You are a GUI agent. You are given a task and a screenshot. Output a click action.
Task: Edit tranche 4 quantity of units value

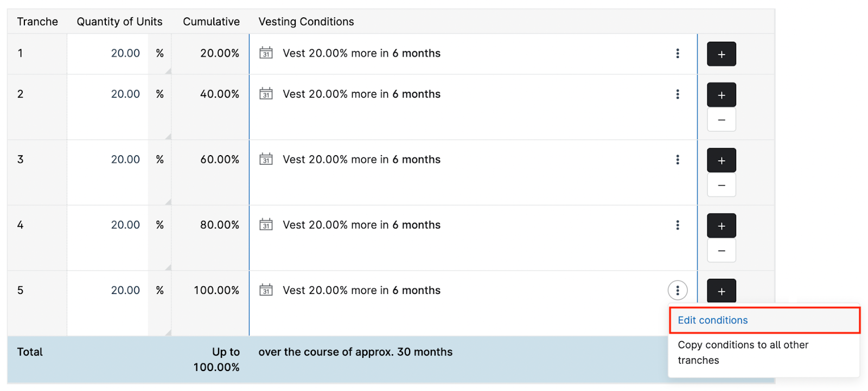coord(107,225)
